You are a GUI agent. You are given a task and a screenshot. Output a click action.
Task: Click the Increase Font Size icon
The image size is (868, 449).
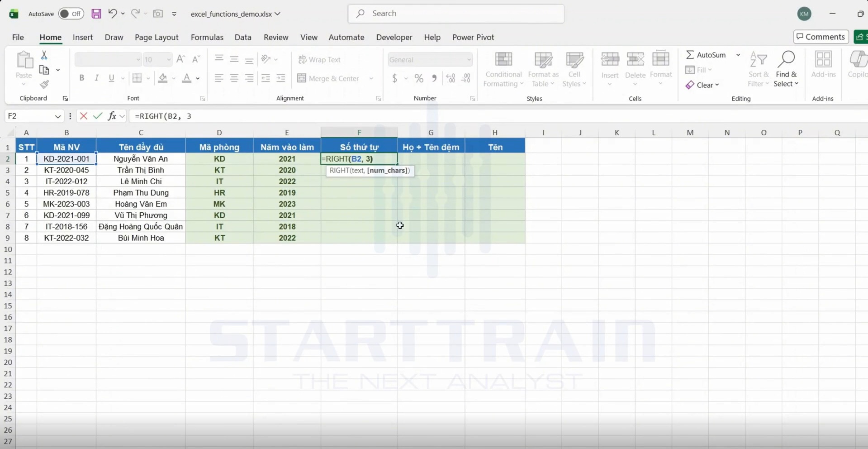180,59
